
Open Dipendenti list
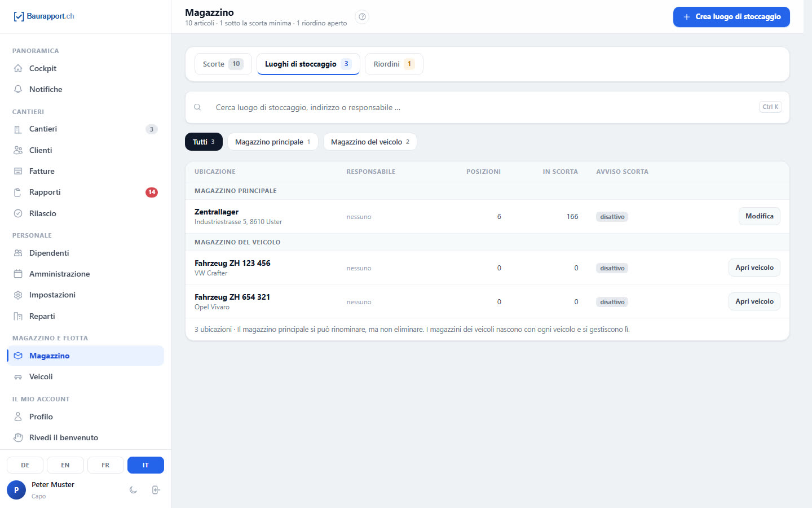(x=85, y=253)
